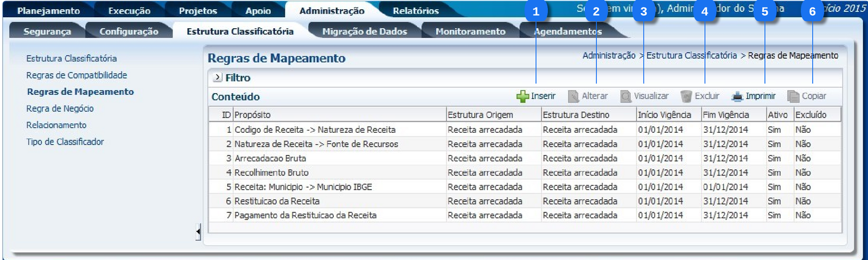Click the Copiar documents icon
This screenshot has width=868, height=260.
click(x=793, y=96)
